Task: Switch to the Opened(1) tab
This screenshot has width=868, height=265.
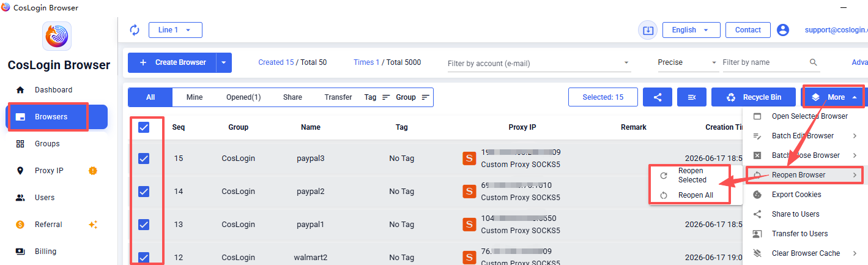Action: pos(243,97)
